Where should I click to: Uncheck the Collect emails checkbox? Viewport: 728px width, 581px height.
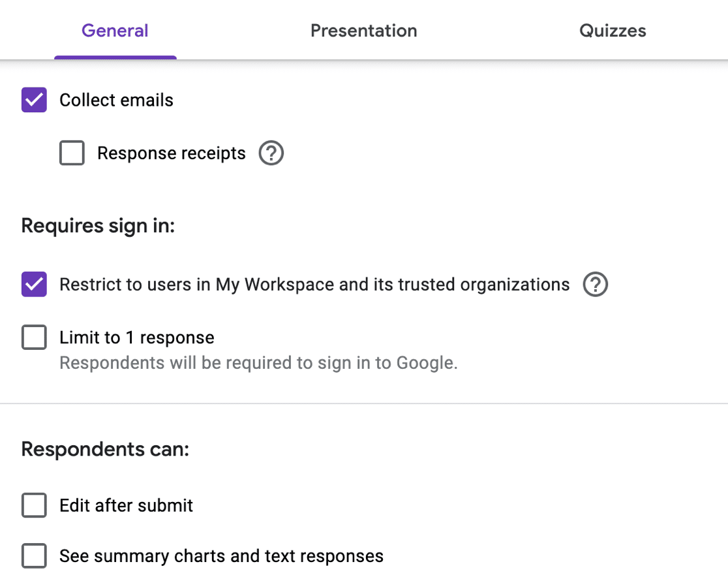(35, 100)
